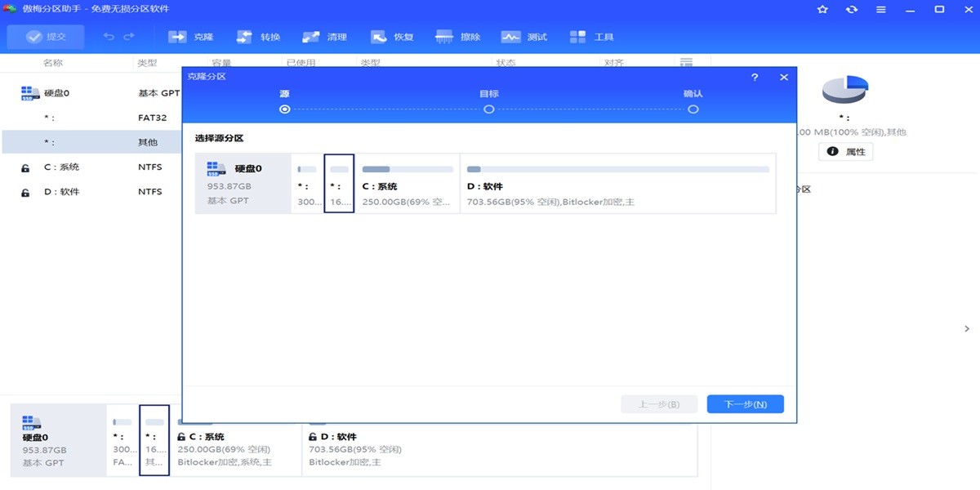980x490 pixels.
Task: Click the refresh icon in titlebar
Action: [x=851, y=10]
